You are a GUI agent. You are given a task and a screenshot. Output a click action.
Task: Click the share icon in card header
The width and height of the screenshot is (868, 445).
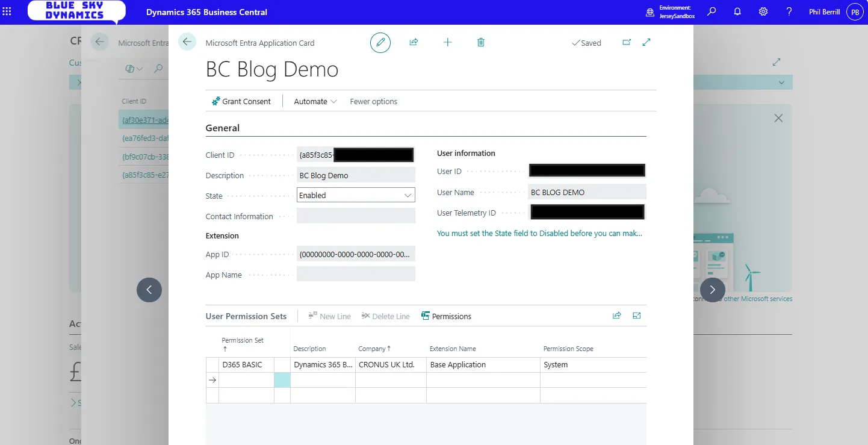(414, 42)
